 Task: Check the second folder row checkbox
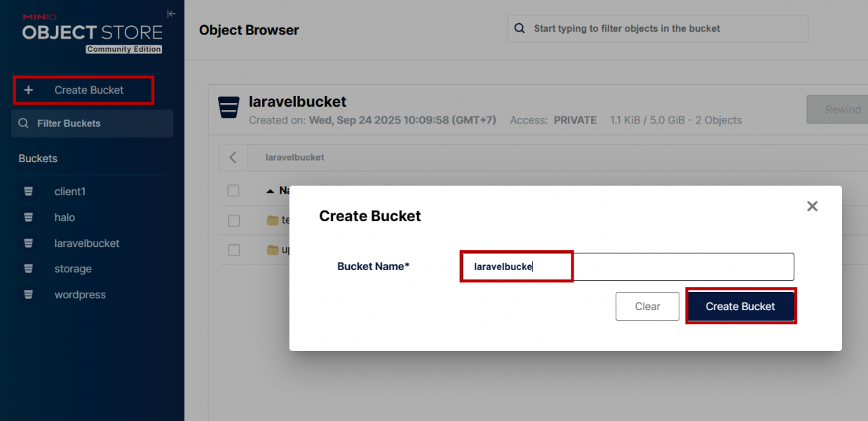pos(233,250)
